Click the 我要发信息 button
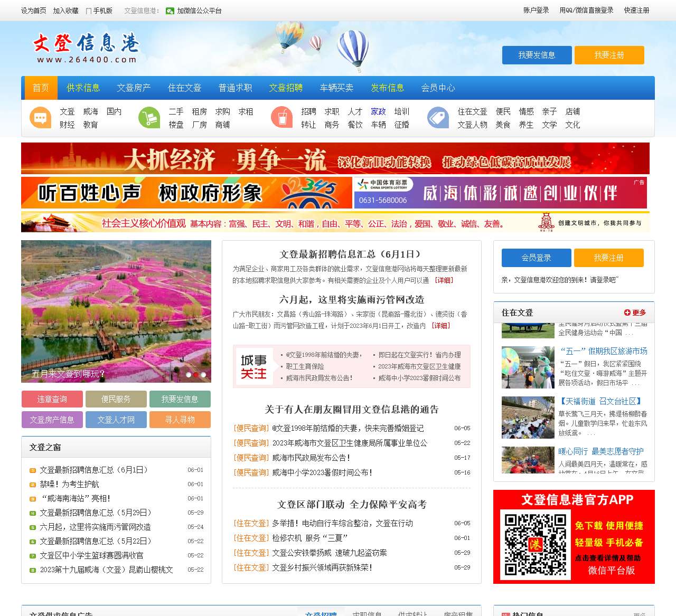The height and width of the screenshot is (616, 676). [537, 55]
